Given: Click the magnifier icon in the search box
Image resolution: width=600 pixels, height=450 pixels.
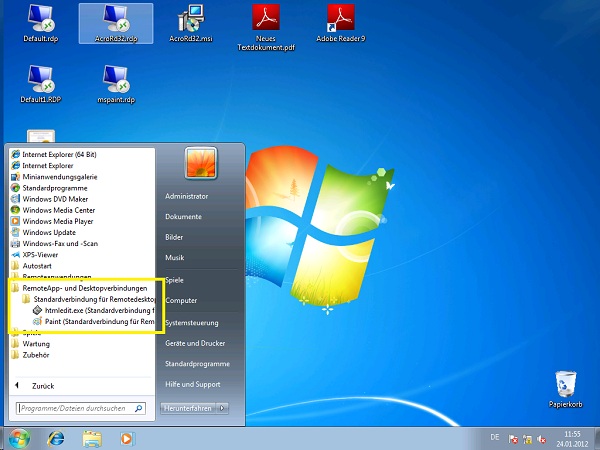Looking at the screenshot, I should (x=139, y=408).
